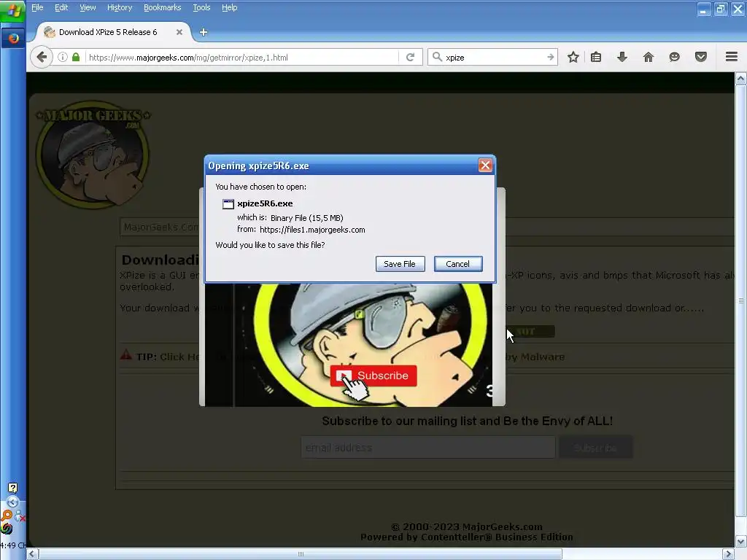Click the chat smiley toolbar icon
747x560 pixels.
(x=674, y=57)
